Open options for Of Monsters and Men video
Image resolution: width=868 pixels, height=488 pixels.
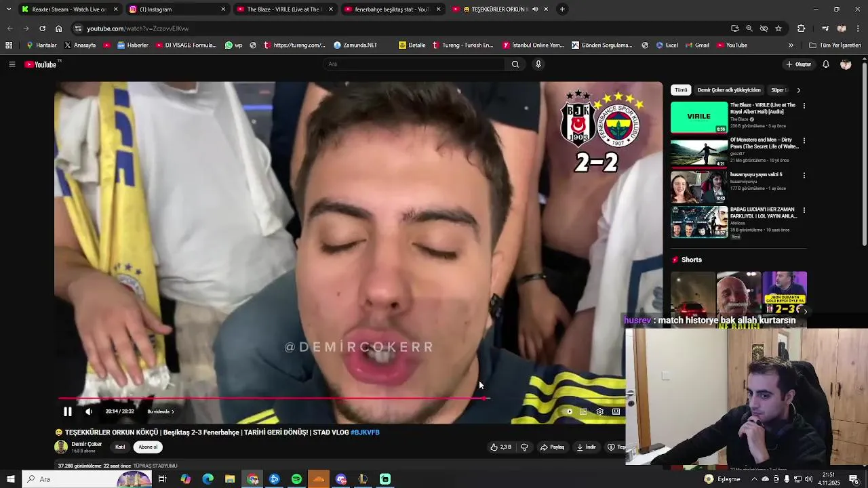804,140
